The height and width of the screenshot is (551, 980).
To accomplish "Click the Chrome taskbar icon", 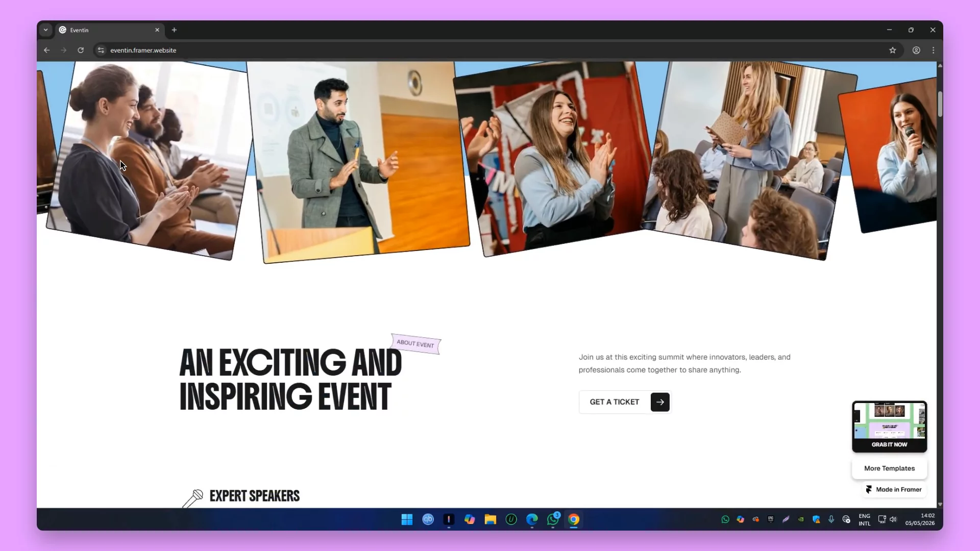I will point(574,519).
